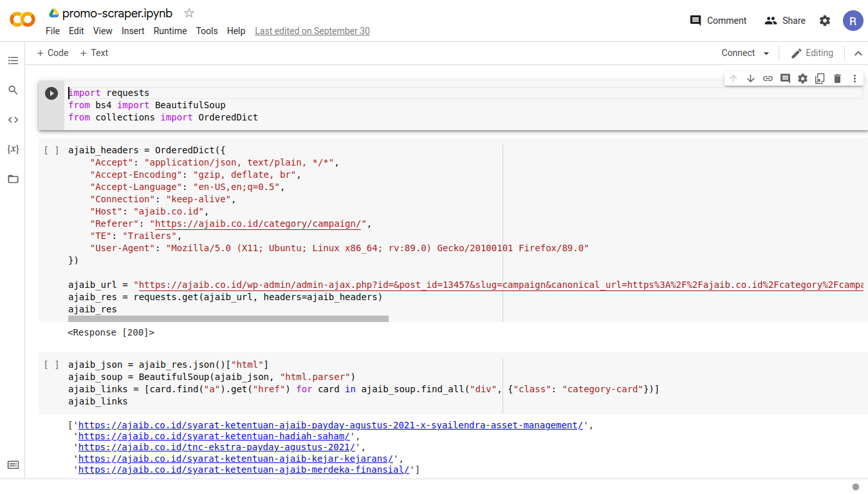868x494 pixels.
Task: Run the ajaib_json cell via its brackets
Action: (x=51, y=365)
